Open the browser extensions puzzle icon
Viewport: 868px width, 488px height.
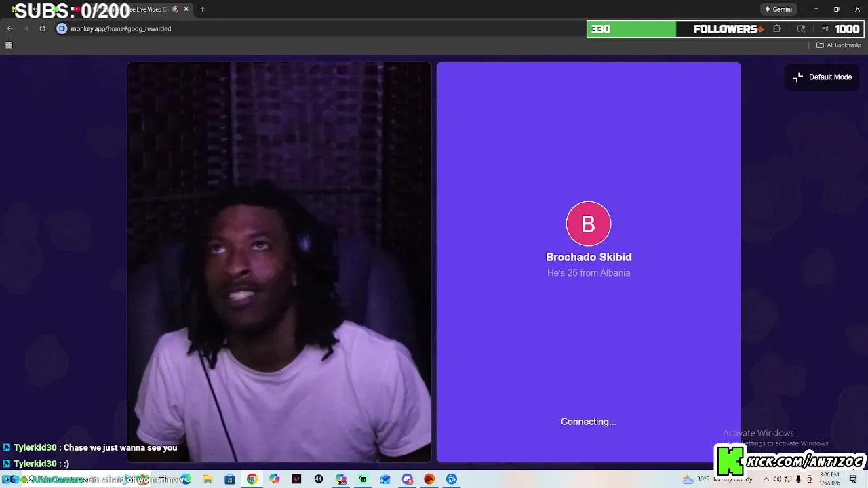coord(777,28)
